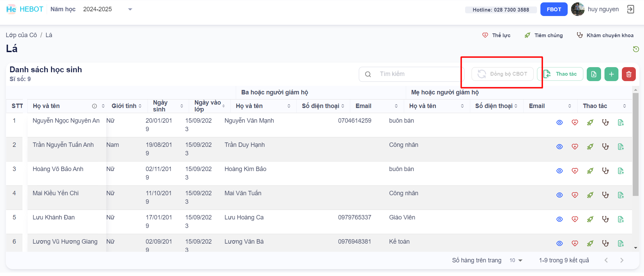
Task: Open the Tiêm chủng tab
Action: (544, 35)
